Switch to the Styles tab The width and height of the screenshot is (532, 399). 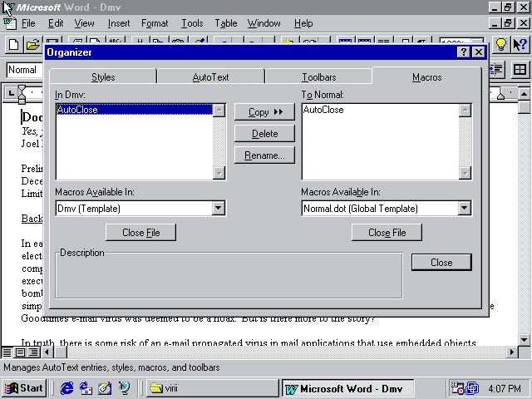point(103,77)
